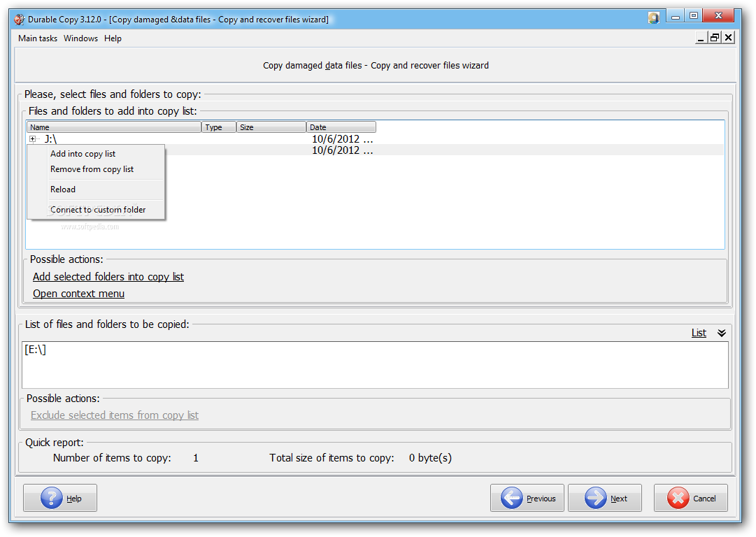
Task: Click the List view link
Action: click(699, 333)
